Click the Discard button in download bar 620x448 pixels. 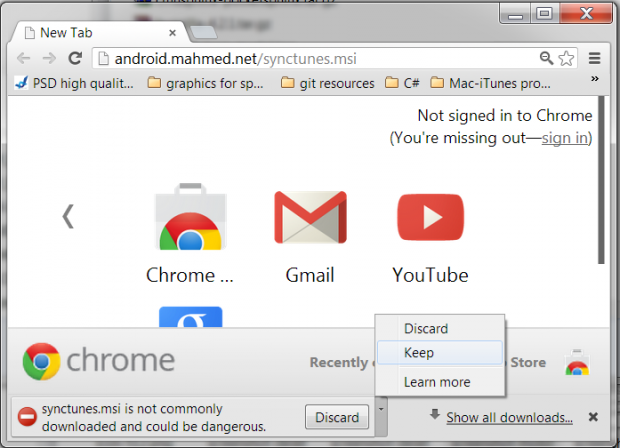click(x=337, y=417)
